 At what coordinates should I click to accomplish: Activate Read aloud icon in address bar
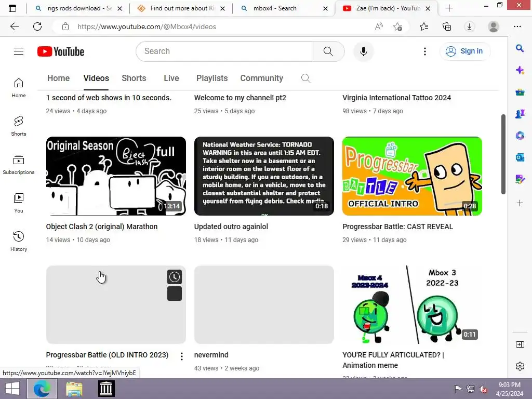click(379, 26)
